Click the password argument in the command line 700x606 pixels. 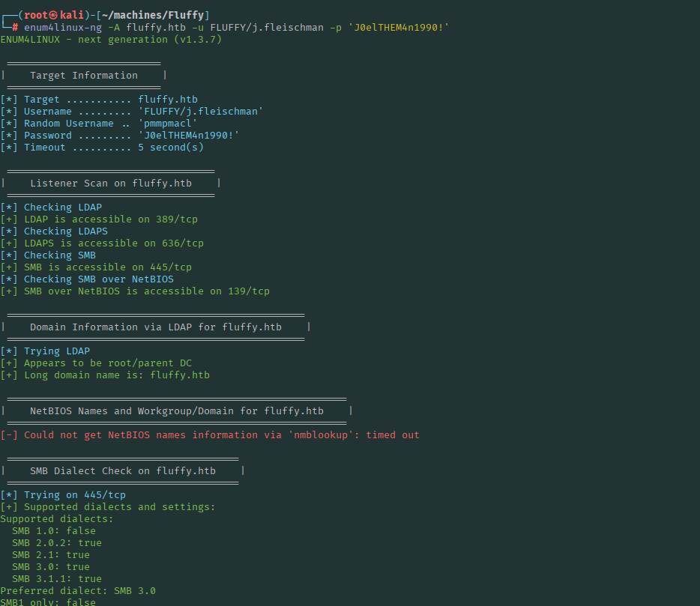(398, 28)
